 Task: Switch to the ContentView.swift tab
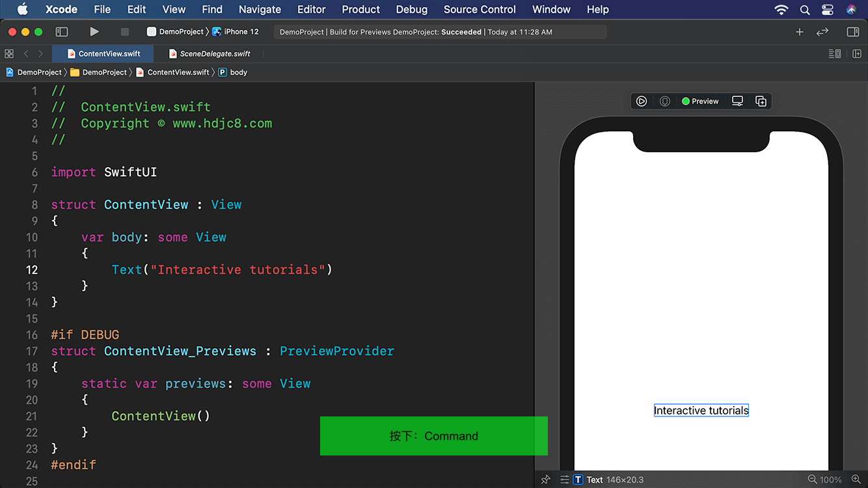coord(104,54)
